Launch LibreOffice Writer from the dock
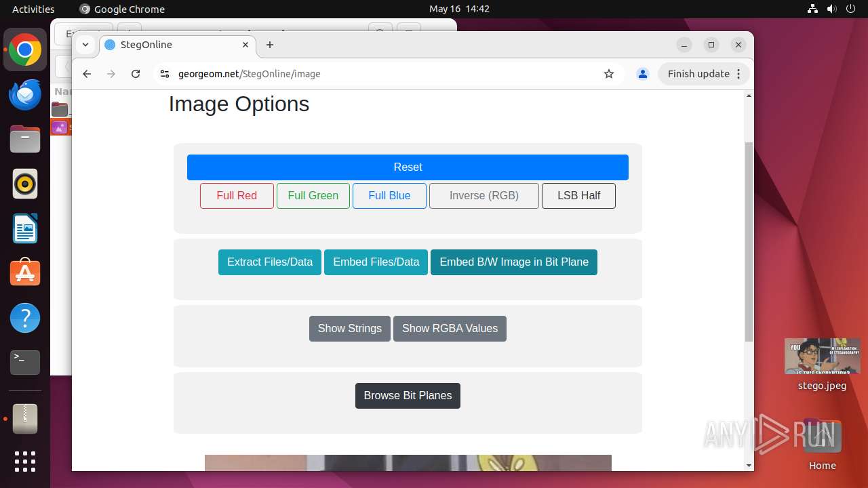 pos(25,228)
